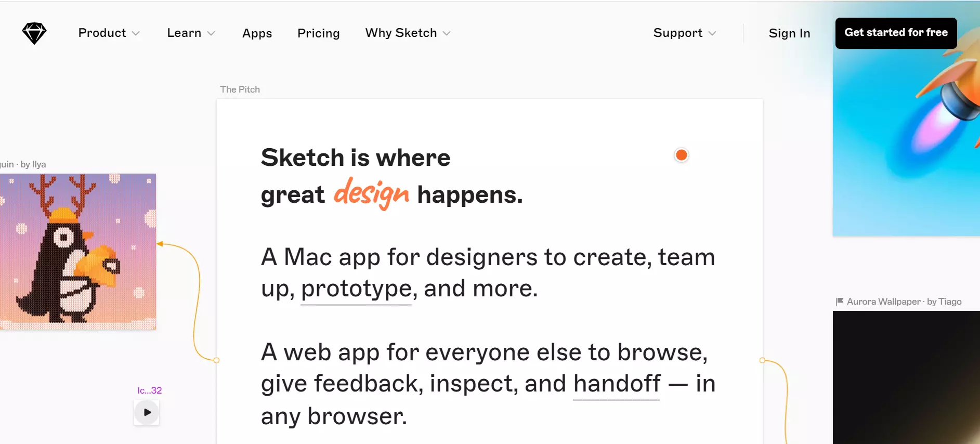This screenshot has height=444, width=980.
Task: Click the handwritten orange design word
Action: click(x=371, y=193)
